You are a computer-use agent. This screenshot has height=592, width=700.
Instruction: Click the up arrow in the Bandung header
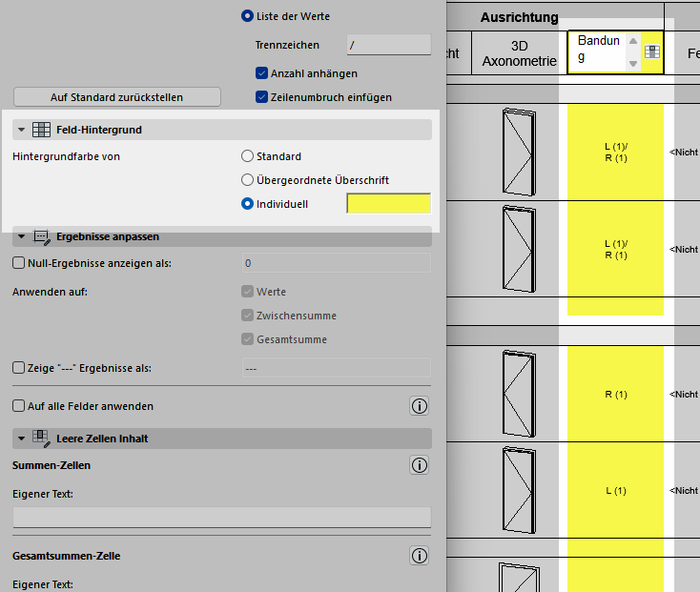pyautogui.click(x=632, y=42)
